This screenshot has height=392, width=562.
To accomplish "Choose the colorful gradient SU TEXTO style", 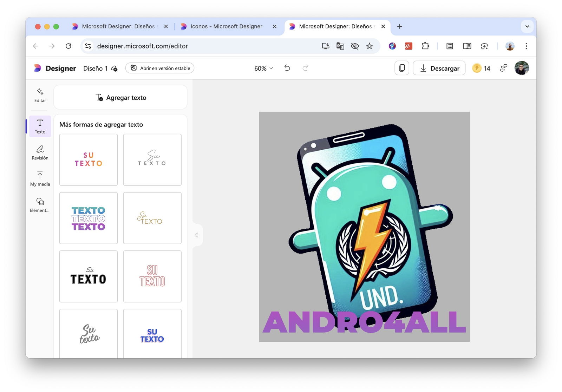I will coord(89,159).
